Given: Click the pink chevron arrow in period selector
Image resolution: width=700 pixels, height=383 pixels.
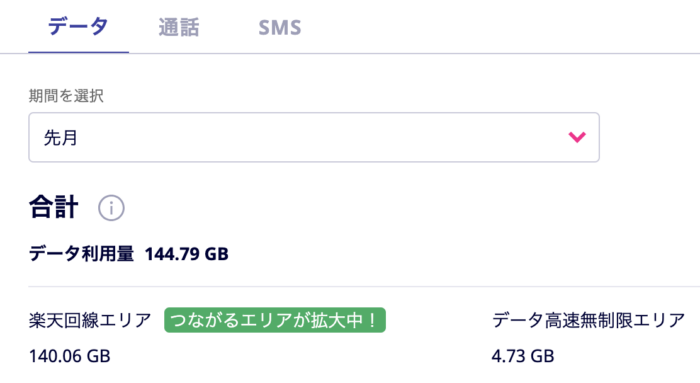Looking at the screenshot, I should pos(577,137).
